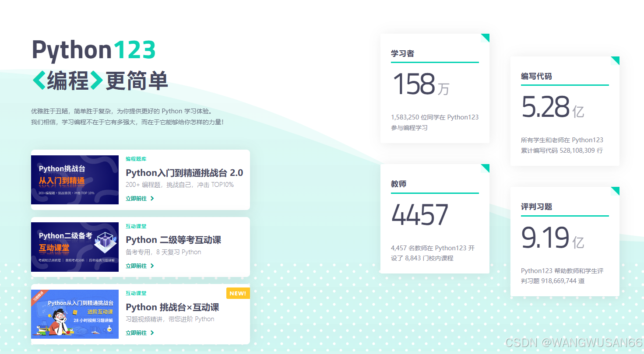Open the Python二级备考 互动课堂 thumbnail
Viewport: 644px width, 354px height.
point(75,247)
